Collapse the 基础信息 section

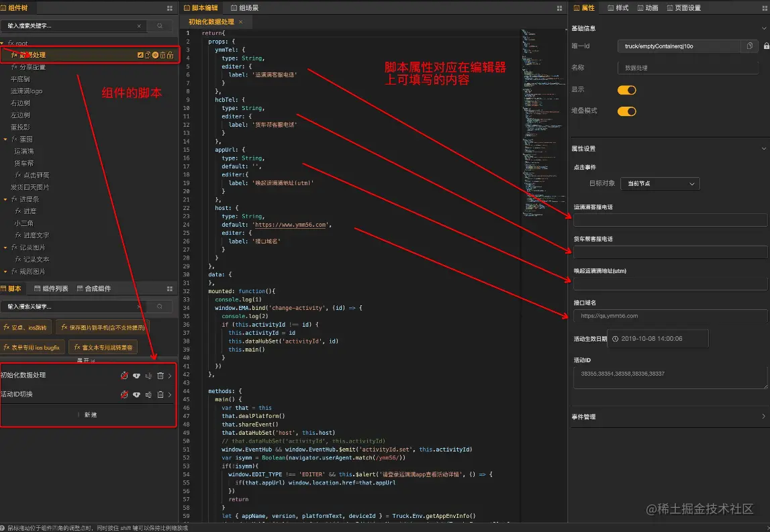click(x=763, y=28)
